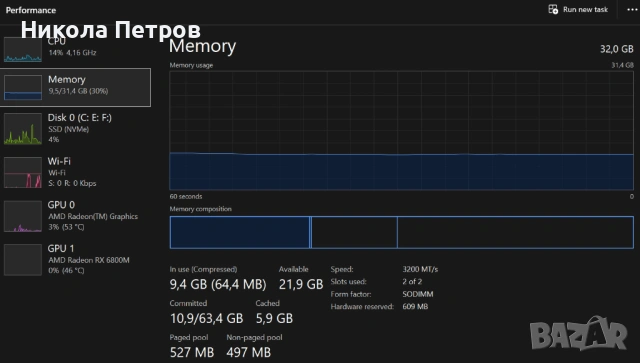Select the CPU performance entry
640x363 pixels.
[x=76, y=48]
